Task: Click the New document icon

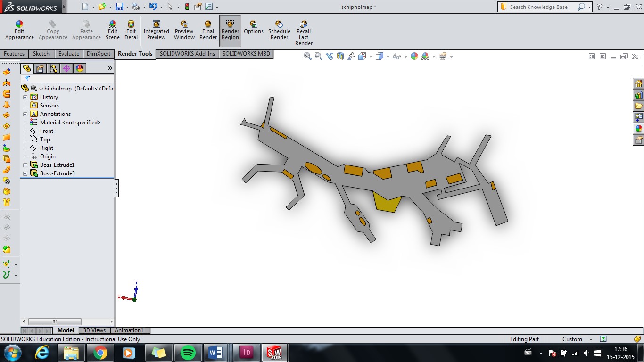Action: point(85,7)
